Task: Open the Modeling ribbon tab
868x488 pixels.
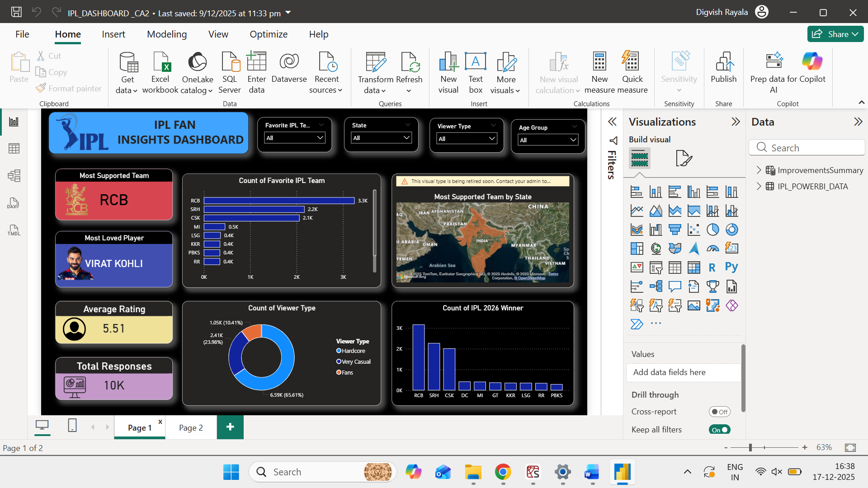Action: 167,34
